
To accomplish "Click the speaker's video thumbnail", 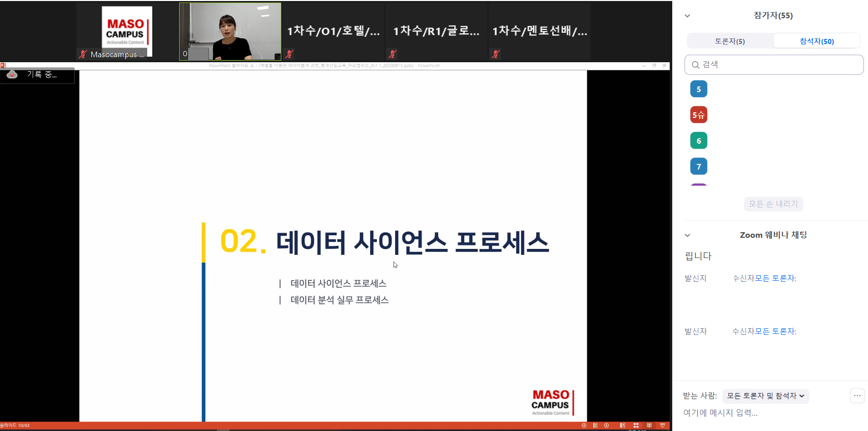I will (x=230, y=31).
